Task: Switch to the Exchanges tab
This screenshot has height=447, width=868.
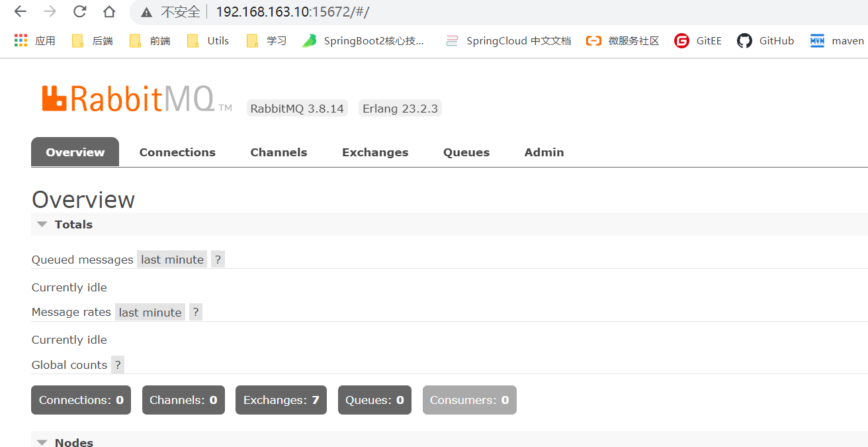Action: coord(375,152)
